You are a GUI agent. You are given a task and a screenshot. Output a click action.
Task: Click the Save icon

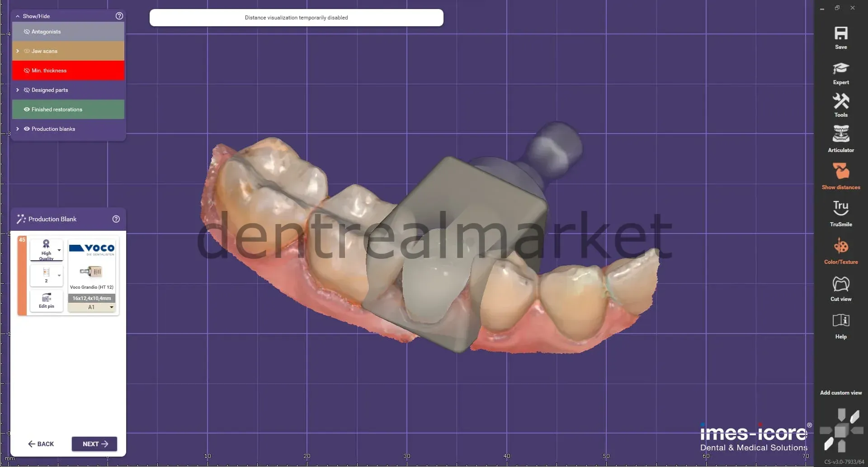tap(841, 33)
